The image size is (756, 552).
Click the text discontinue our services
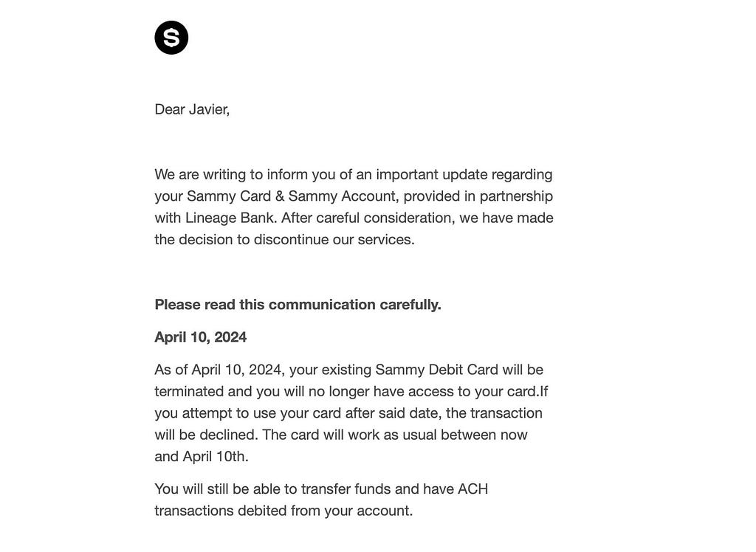tap(333, 240)
